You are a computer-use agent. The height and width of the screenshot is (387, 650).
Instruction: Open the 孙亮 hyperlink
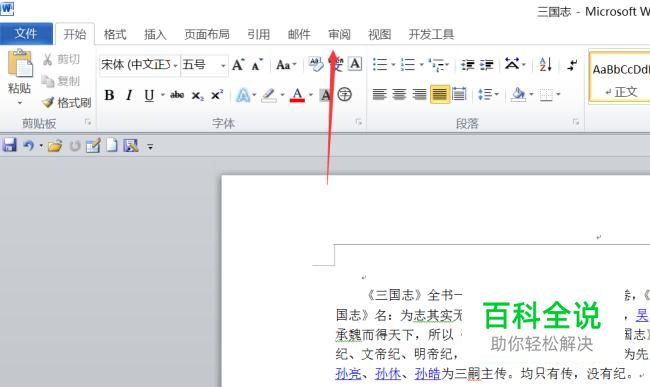348,374
